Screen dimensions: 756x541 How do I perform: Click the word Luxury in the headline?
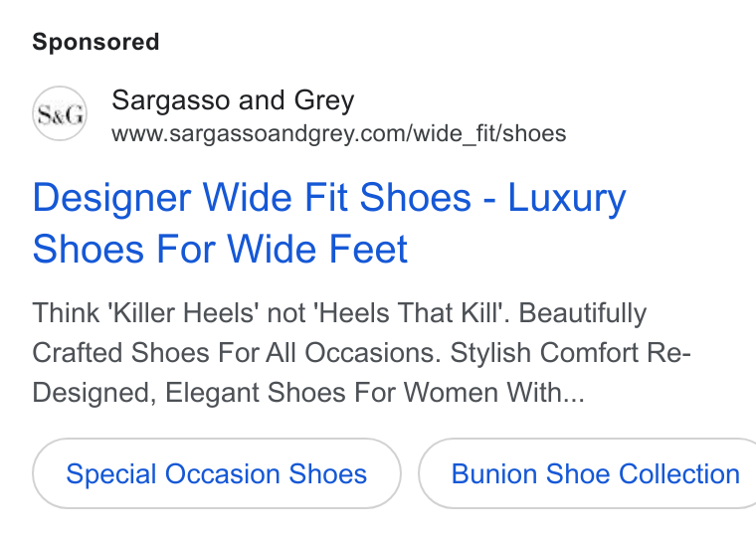567,199
